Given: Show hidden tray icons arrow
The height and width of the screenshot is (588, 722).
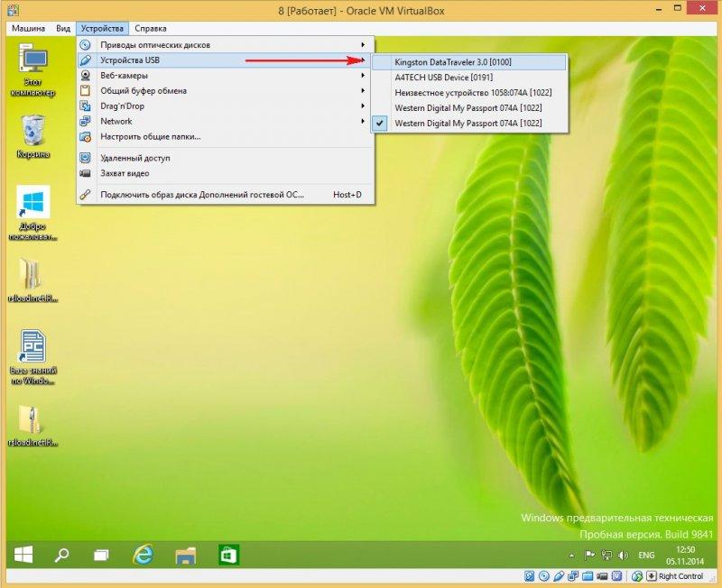Looking at the screenshot, I should click(x=571, y=556).
